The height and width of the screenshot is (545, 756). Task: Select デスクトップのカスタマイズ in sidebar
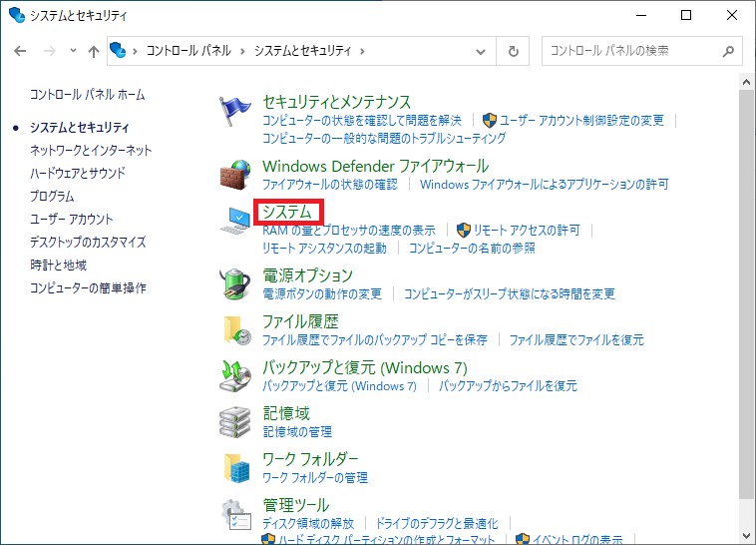pos(88,242)
